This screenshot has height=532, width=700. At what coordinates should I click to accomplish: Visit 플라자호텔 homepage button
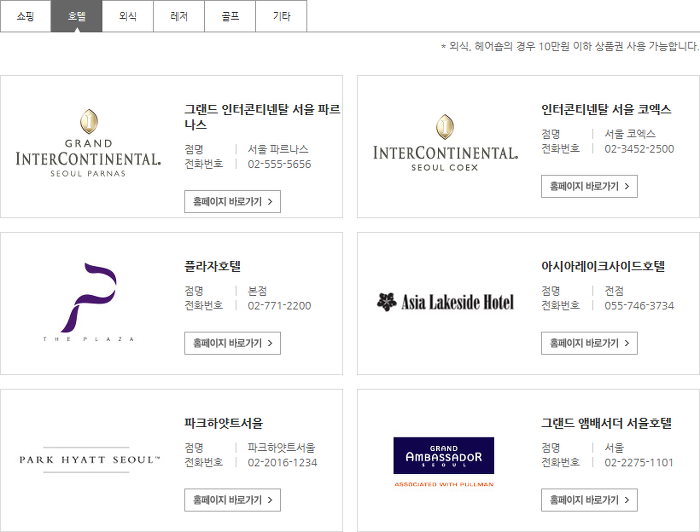233,343
